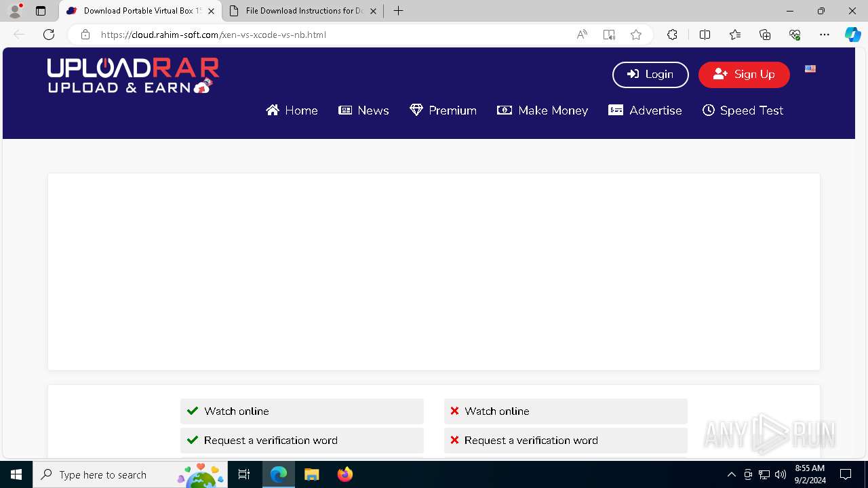
Task: Open Browser essentials heart icon
Action: (x=795, y=35)
